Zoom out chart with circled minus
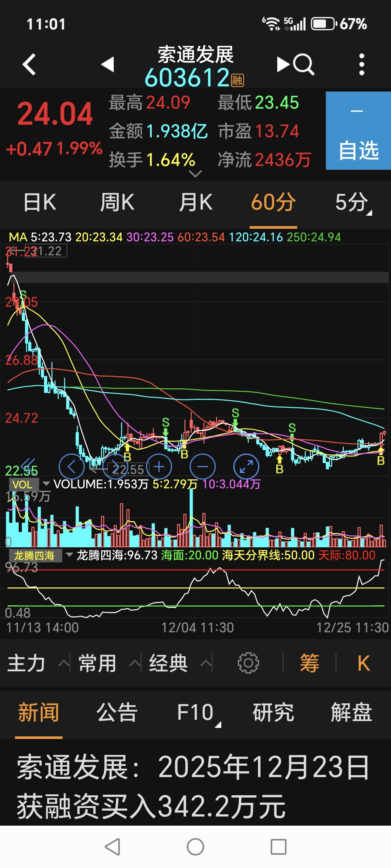The width and height of the screenshot is (391, 868). [203, 467]
